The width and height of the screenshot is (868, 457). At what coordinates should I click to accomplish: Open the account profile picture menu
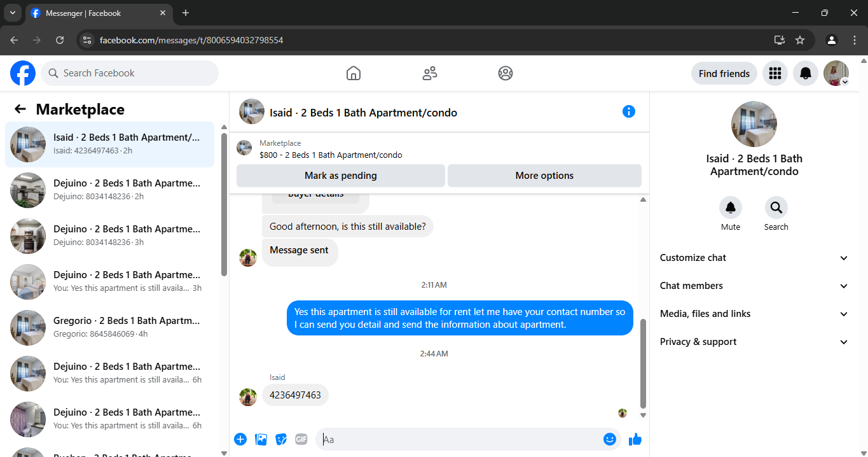[x=836, y=73]
